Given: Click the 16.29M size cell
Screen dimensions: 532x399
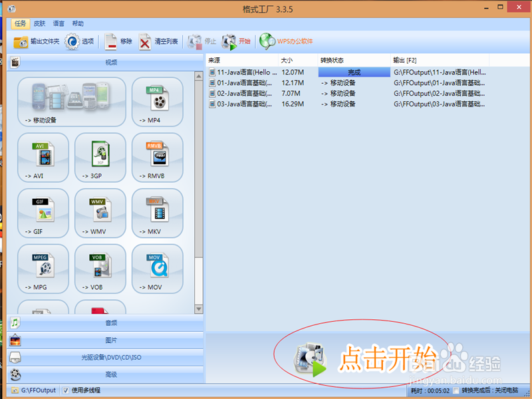Looking at the screenshot, I should pos(293,104).
